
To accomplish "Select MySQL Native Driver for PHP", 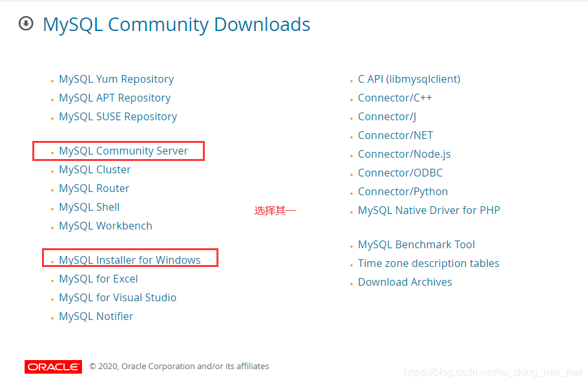I will tap(429, 210).
